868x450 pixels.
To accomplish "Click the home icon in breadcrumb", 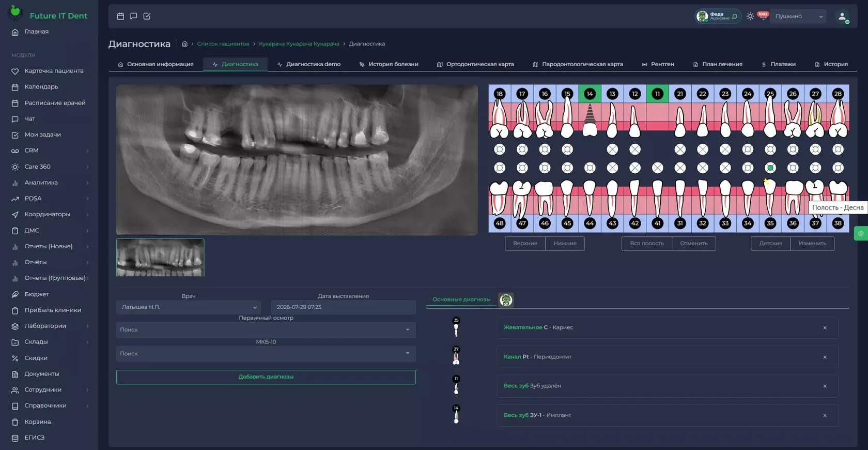I will 184,44.
